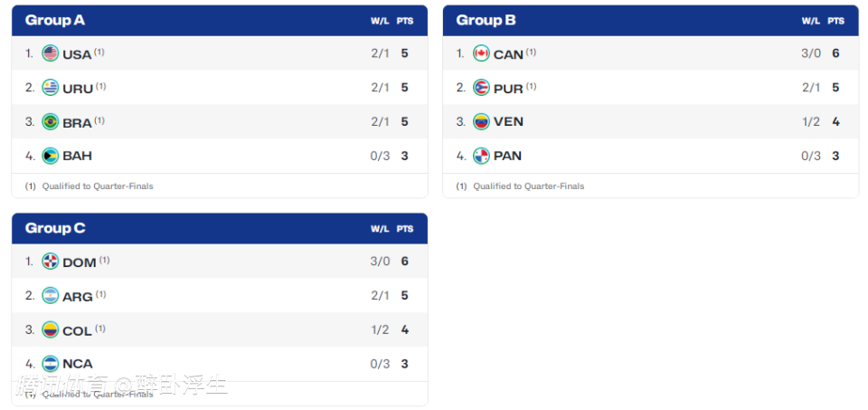Click the Brazil flag icon
This screenshot has height=410, width=868.
click(51, 121)
